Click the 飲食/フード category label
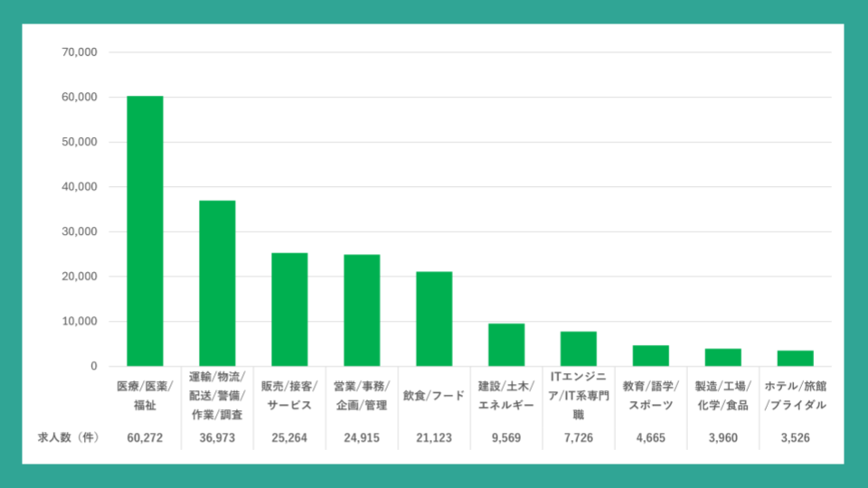The height and width of the screenshot is (488, 868). pyautogui.click(x=434, y=395)
